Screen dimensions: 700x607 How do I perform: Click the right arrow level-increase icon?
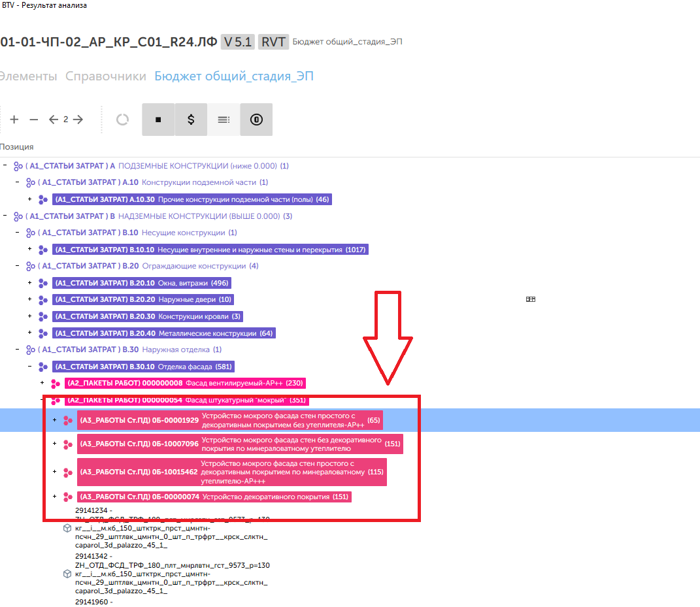tap(78, 120)
